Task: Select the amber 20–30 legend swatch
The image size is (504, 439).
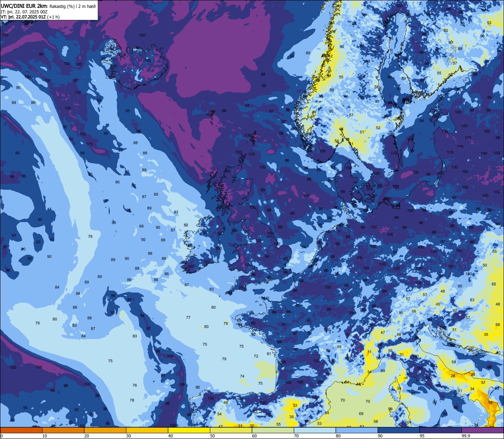Action: [x=105, y=430]
